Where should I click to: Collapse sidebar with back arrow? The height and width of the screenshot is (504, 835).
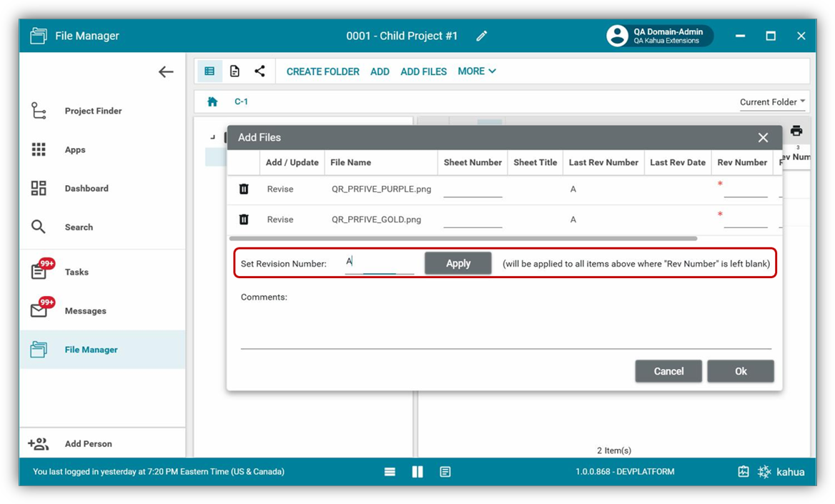pos(166,71)
